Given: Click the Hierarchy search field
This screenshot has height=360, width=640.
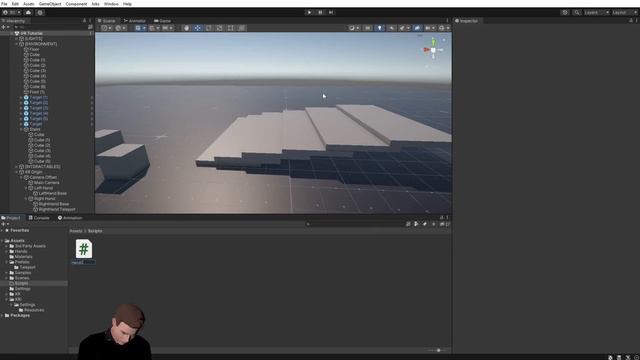Looking at the screenshot, I should (x=49, y=27).
